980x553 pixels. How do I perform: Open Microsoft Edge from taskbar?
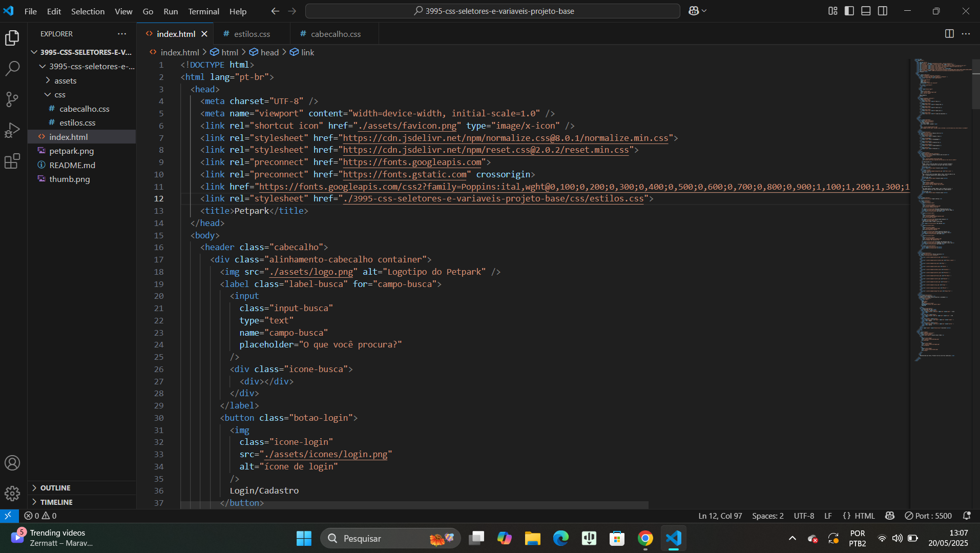[x=561, y=538]
